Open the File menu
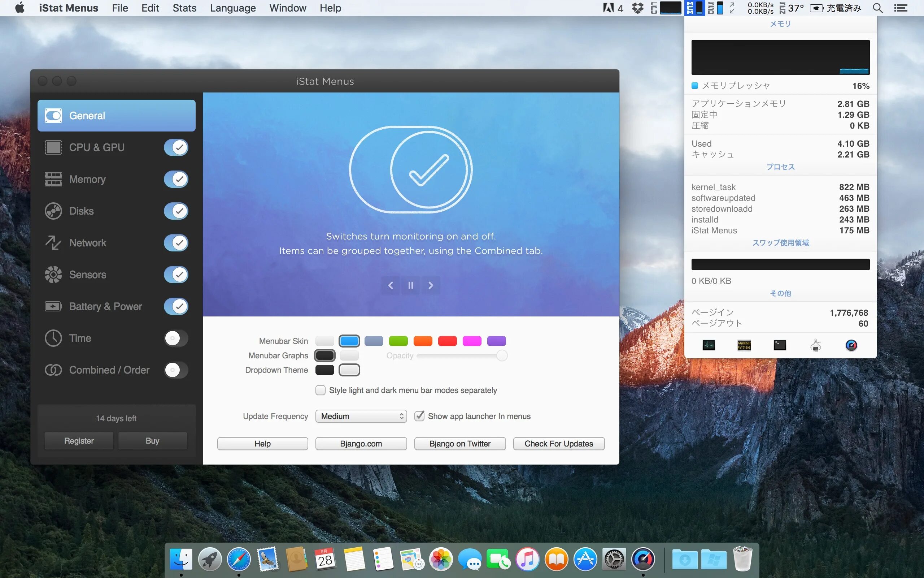 (x=120, y=8)
